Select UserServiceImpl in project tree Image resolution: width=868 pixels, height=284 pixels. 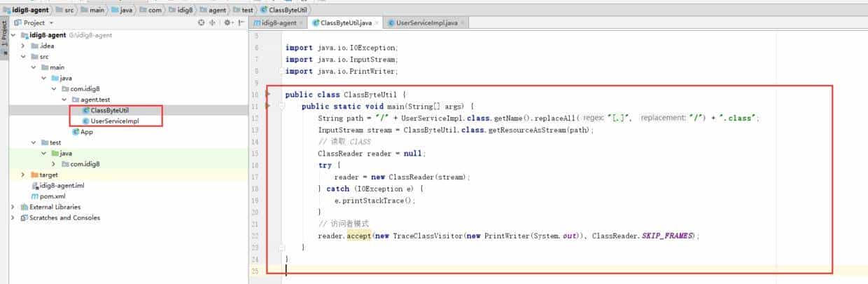(115, 121)
